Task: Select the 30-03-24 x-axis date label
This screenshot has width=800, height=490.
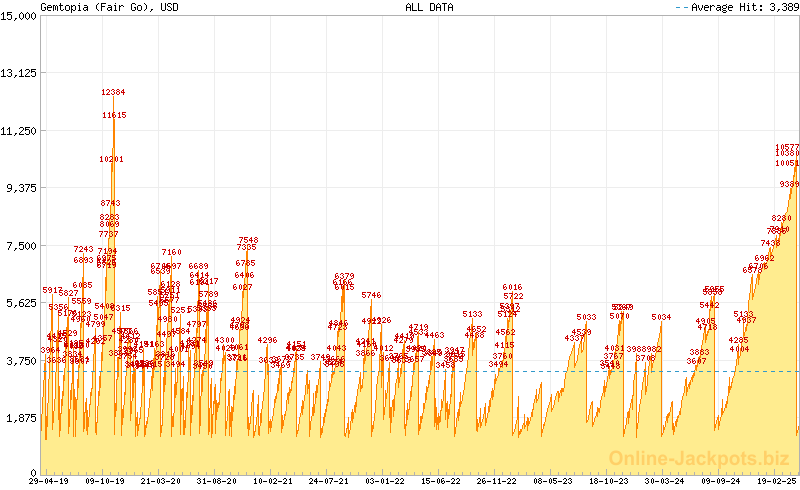Action: point(664,481)
